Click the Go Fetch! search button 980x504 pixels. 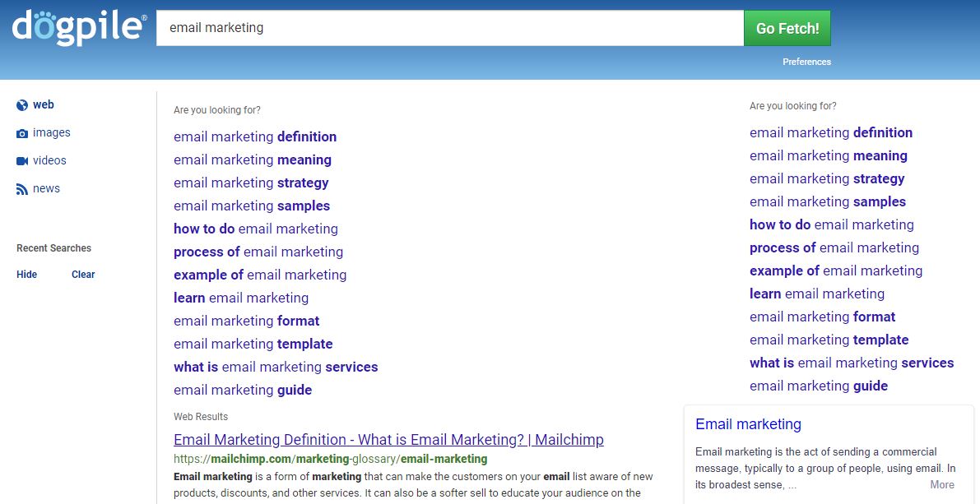787,28
